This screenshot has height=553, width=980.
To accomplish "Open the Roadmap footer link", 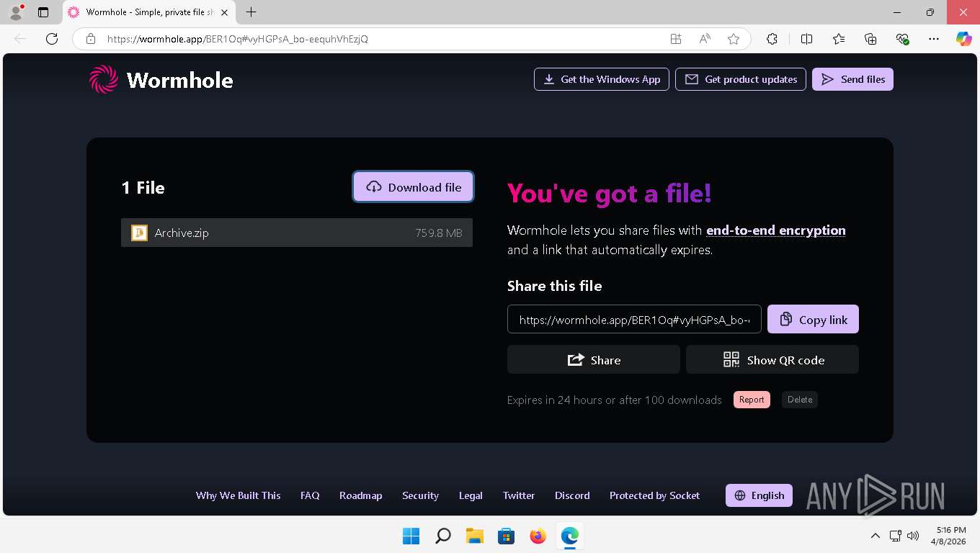I will (361, 495).
